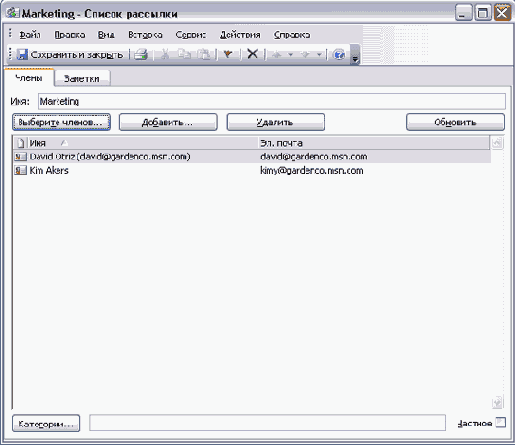The image size is (515, 445).
Task: Click the Print icon in toolbar
Action: tap(141, 54)
